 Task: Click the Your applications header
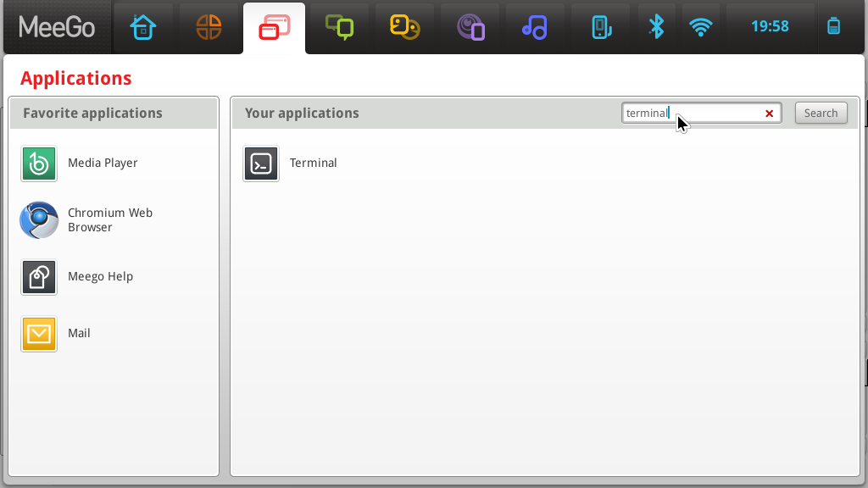point(302,113)
